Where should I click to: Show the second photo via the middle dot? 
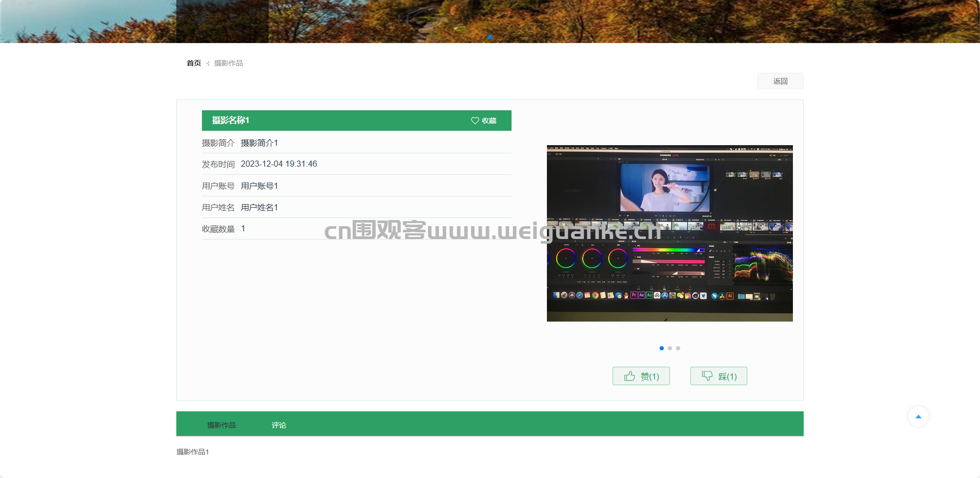click(x=670, y=348)
